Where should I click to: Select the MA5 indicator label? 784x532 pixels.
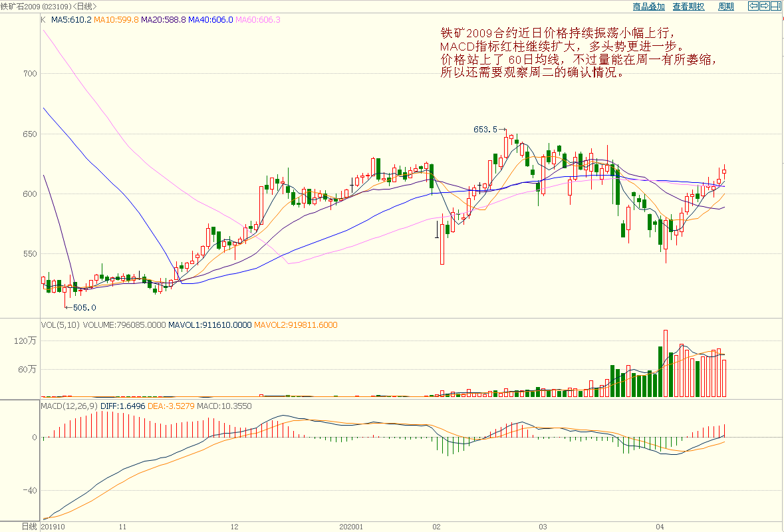[71, 20]
